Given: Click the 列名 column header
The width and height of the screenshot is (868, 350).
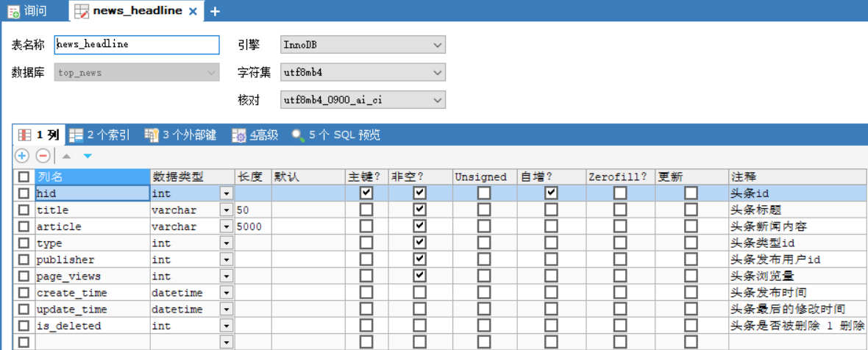Looking at the screenshot, I should click(91, 176).
